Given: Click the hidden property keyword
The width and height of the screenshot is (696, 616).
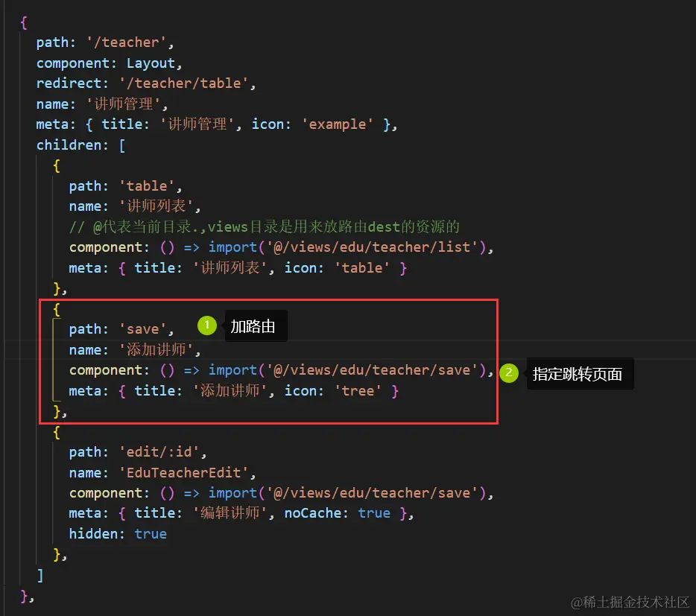Looking at the screenshot, I should pos(93,533).
